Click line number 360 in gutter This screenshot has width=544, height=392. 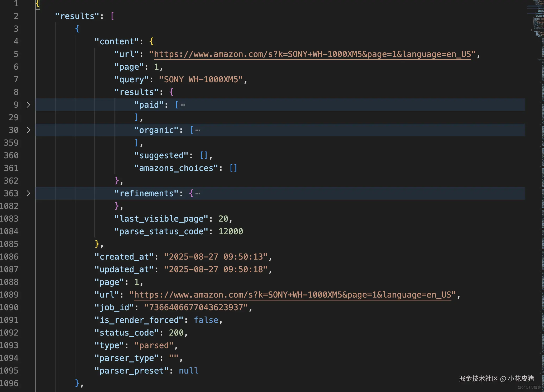11,155
